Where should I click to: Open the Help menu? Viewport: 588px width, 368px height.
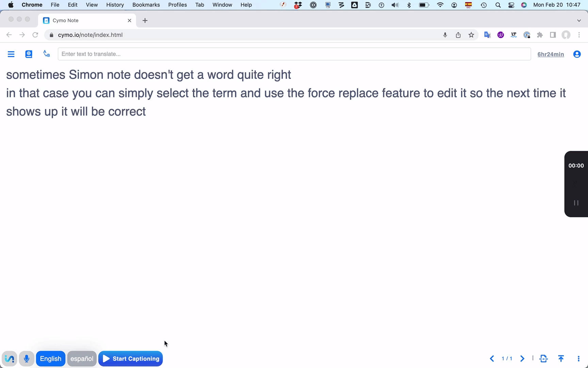click(246, 5)
